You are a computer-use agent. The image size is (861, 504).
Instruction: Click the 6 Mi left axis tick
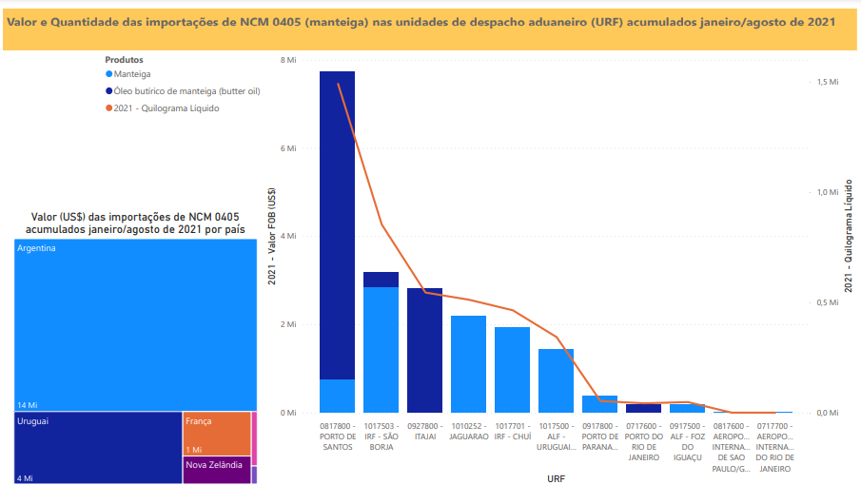pos(288,148)
